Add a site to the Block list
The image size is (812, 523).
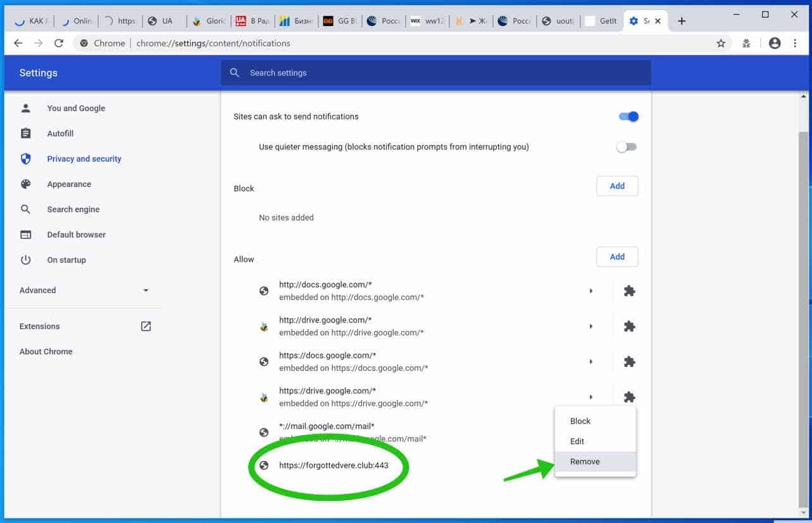coord(617,186)
